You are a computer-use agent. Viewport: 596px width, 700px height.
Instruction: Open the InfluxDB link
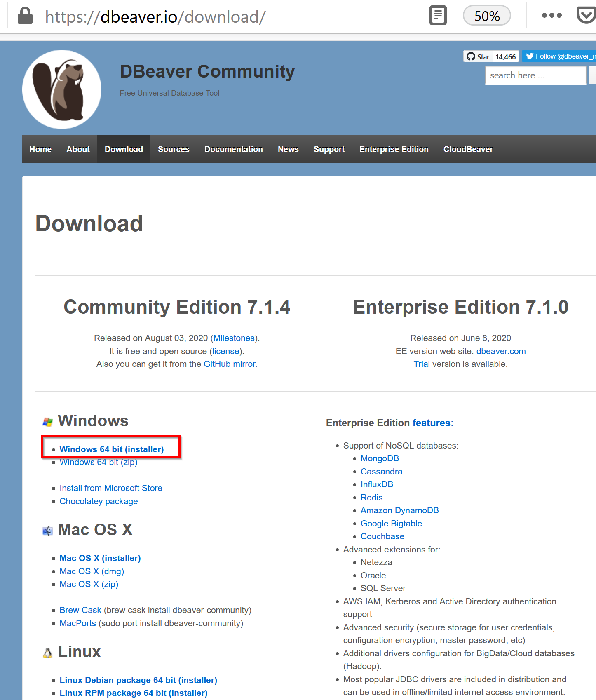(x=377, y=484)
